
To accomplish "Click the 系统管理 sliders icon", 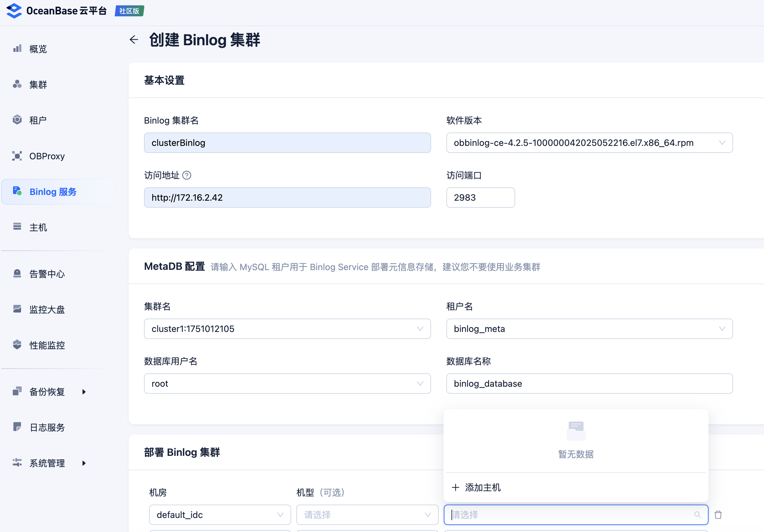I will [17, 463].
